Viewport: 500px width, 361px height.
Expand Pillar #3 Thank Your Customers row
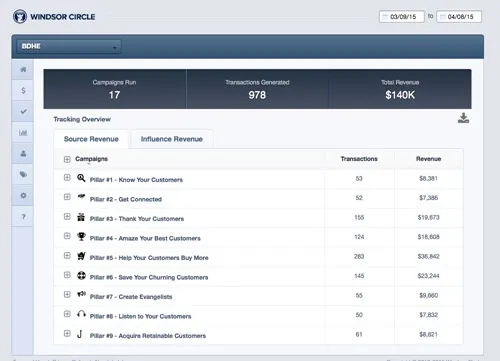coord(67,217)
